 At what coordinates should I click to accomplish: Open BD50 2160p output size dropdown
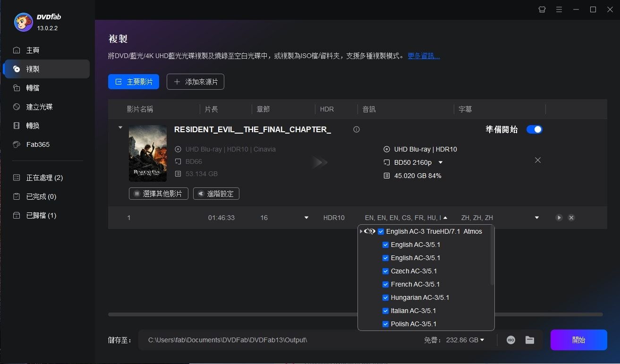click(441, 162)
